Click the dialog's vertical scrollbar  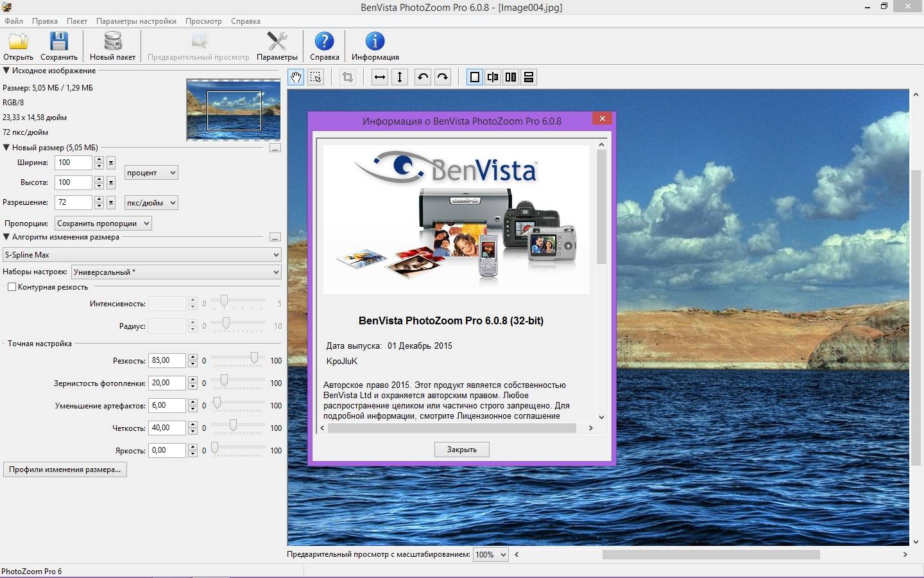pyautogui.click(x=601, y=207)
